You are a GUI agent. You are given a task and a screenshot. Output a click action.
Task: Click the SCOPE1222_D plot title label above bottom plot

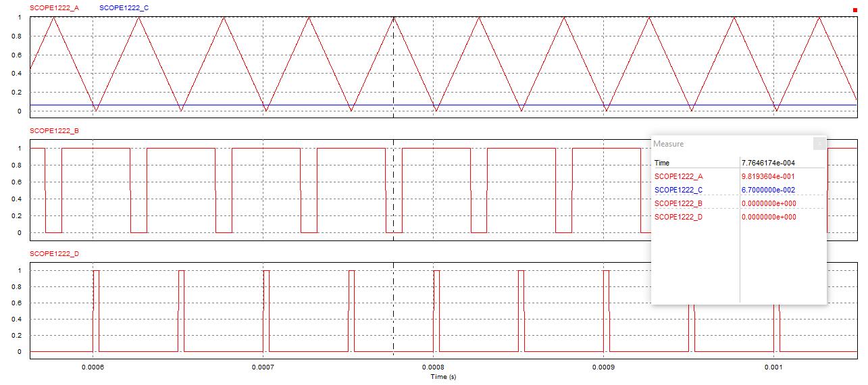tap(54, 253)
